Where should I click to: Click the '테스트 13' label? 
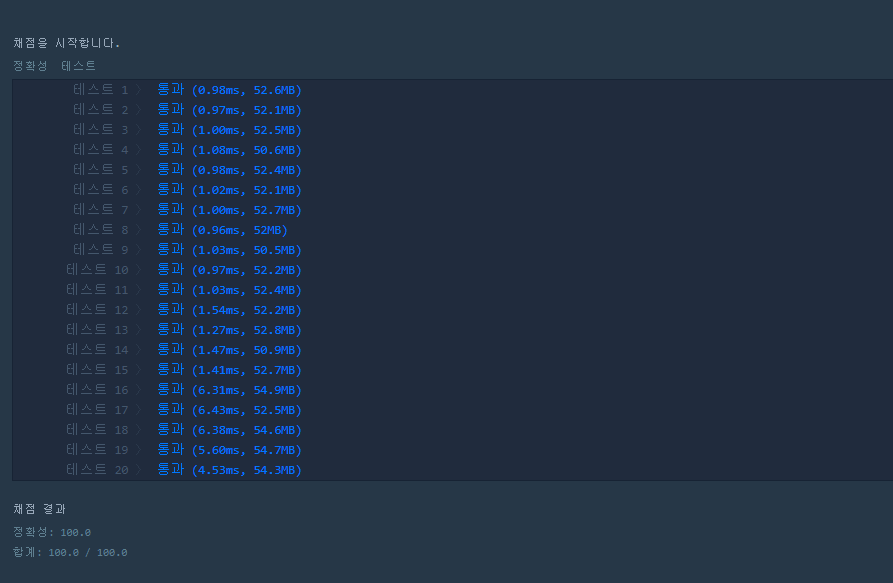click(97, 330)
